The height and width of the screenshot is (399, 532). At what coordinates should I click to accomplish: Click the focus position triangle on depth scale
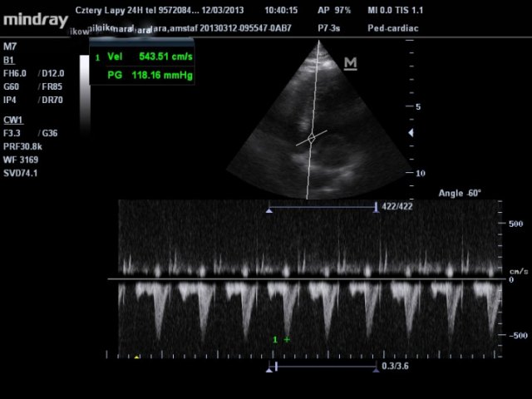click(x=408, y=133)
